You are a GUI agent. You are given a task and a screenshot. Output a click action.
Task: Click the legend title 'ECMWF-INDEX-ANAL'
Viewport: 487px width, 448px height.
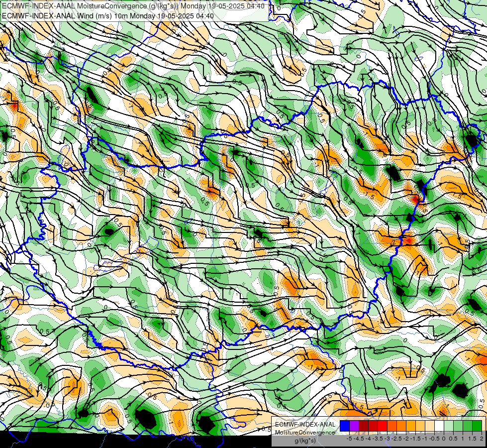click(x=305, y=425)
